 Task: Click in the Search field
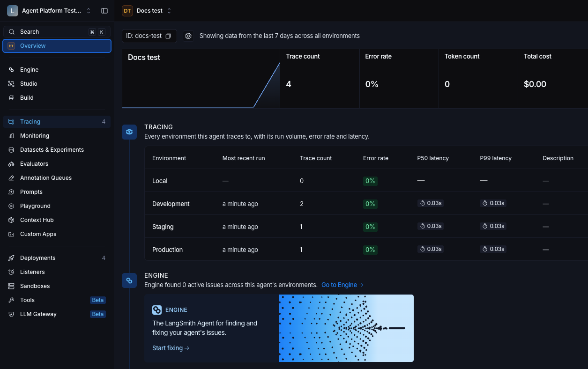coord(57,32)
